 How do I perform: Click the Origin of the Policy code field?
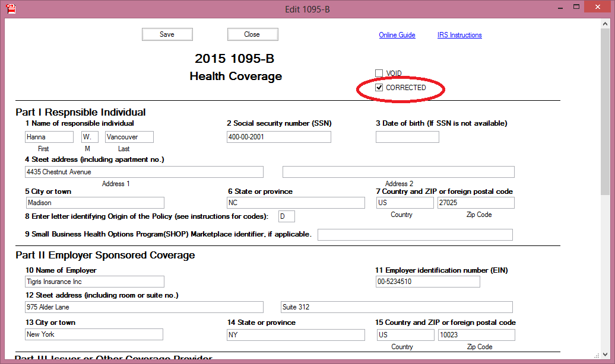tap(286, 216)
